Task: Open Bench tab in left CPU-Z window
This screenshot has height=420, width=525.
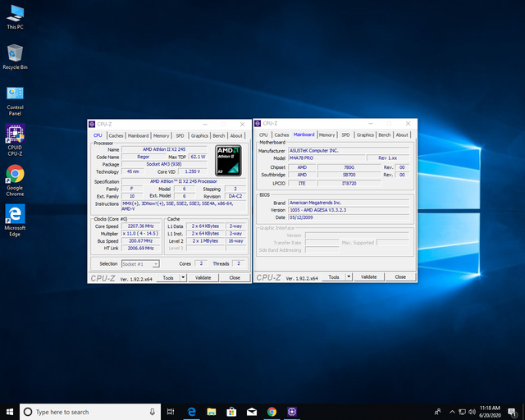Action: click(219, 135)
